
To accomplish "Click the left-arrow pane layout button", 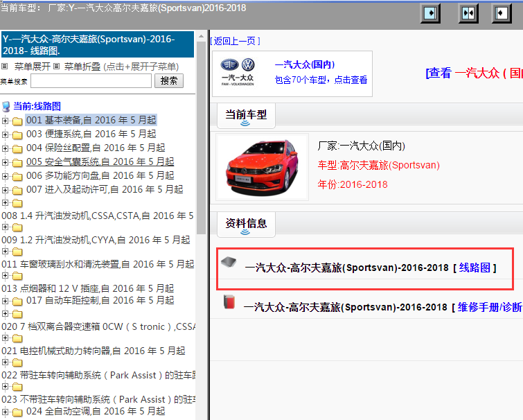I will (x=502, y=13).
